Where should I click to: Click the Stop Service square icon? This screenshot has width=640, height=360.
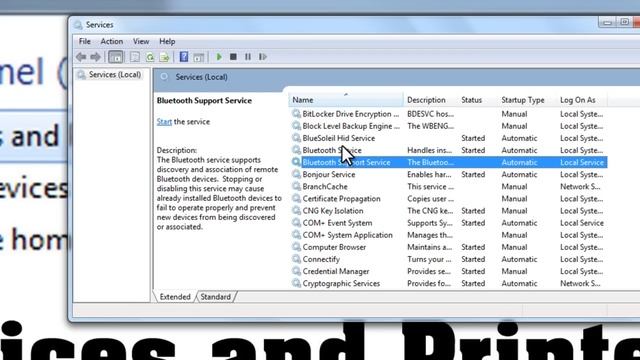pos(233,57)
